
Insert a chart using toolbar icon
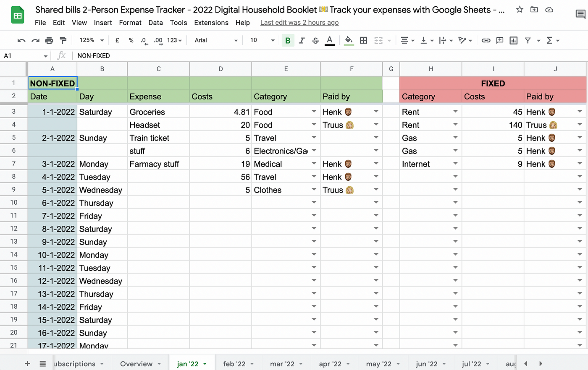[x=513, y=40]
